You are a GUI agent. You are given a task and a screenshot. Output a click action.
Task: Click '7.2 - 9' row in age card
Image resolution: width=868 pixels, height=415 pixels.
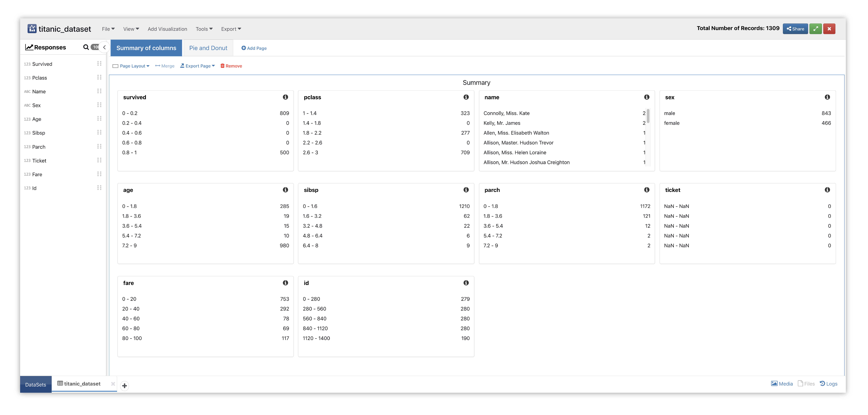tap(206, 246)
